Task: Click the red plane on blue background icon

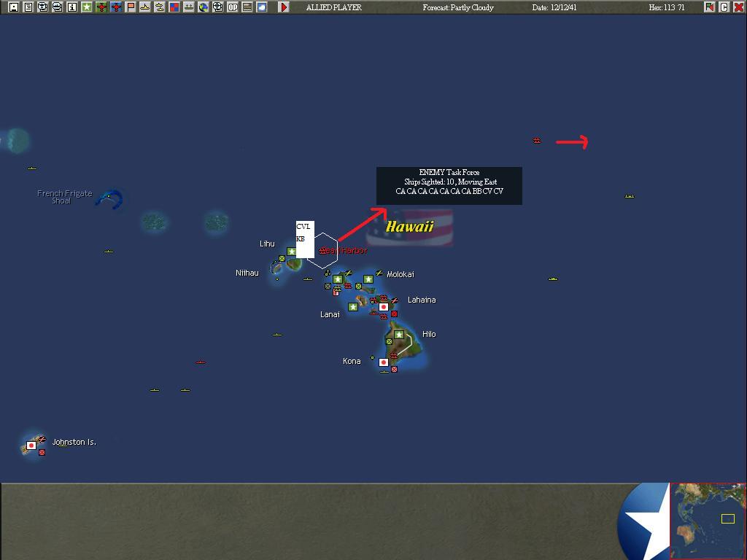Action: 116,7
